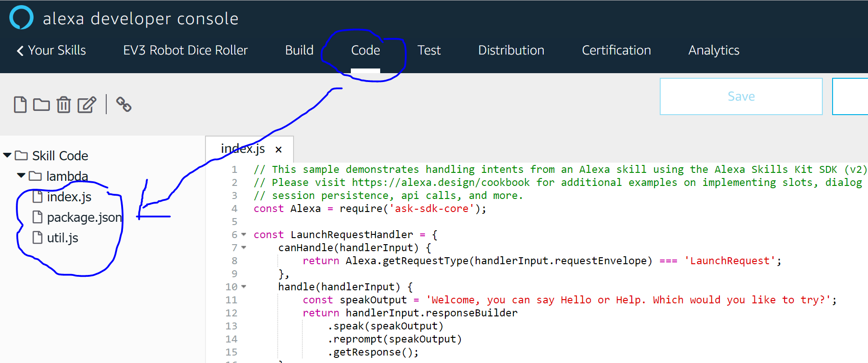Click EV3 Robot Dice Roller skill name
Viewport: 868px width, 363px height.
[x=185, y=50]
